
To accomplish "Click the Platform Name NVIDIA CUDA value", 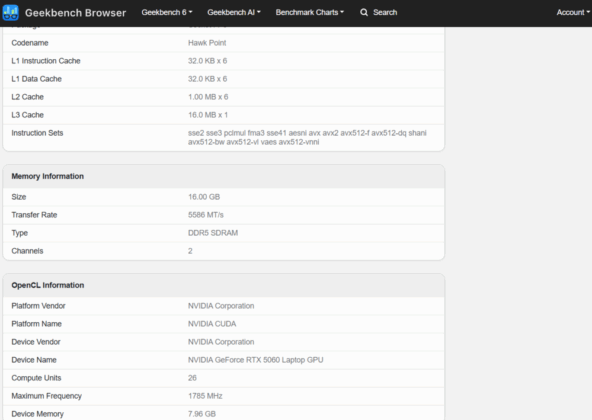I will tap(212, 324).
